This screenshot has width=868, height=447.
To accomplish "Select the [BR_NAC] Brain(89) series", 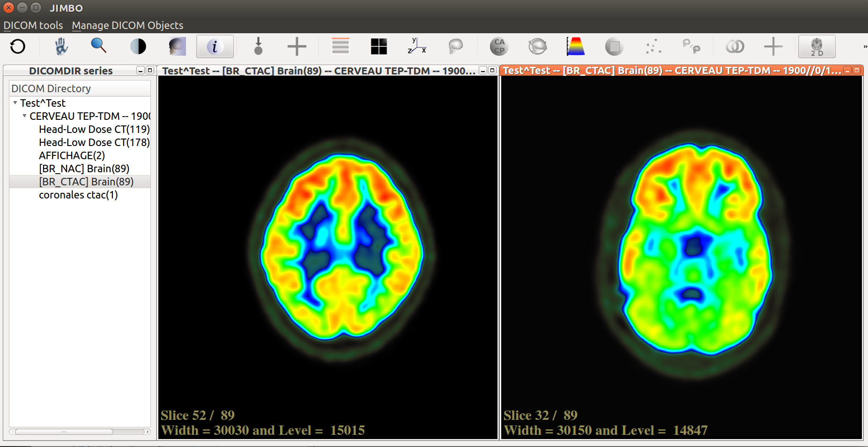I will tap(84, 169).
